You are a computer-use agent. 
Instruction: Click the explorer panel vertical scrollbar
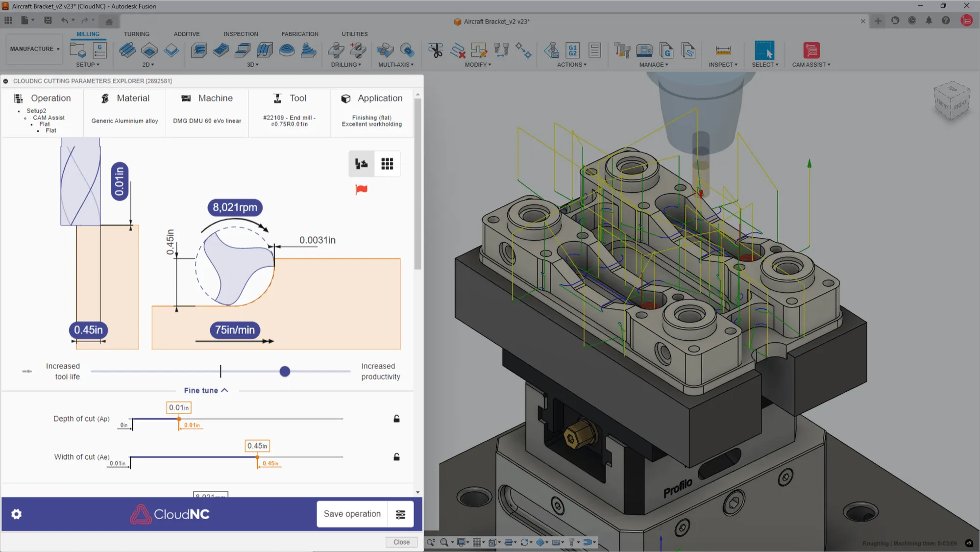[x=417, y=184]
